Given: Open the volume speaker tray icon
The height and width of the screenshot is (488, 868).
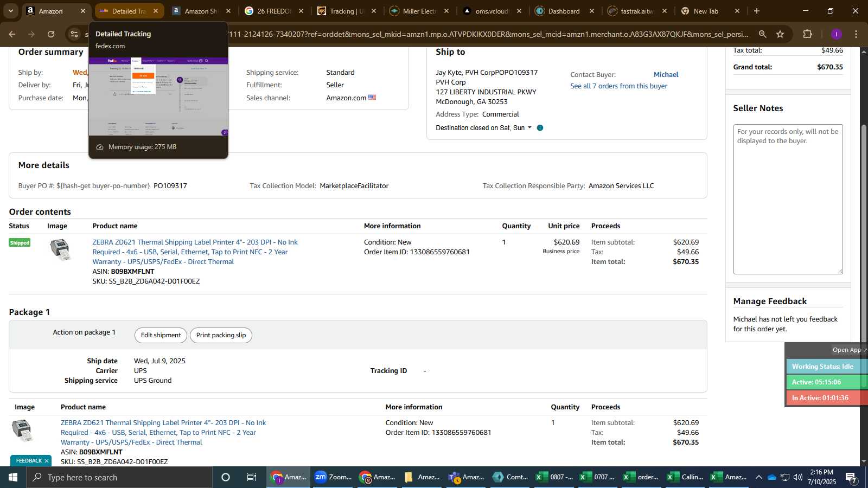Looking at the screenshot, I should coord(798,477).
